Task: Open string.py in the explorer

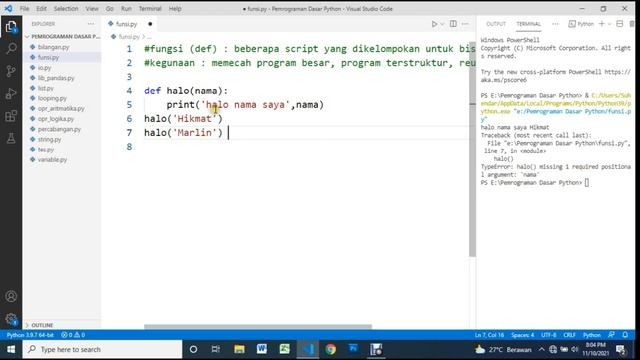Action: [x=62, y=139]
